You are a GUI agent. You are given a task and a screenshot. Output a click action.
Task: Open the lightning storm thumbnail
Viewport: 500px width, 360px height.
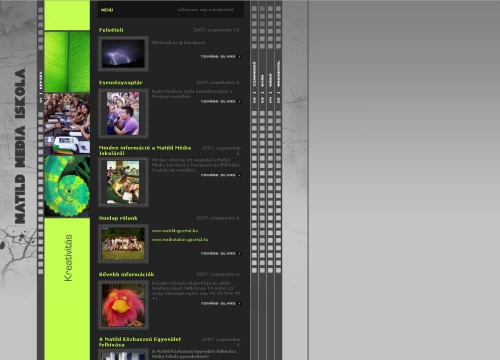pyautogui.click(x=123, y=54)
